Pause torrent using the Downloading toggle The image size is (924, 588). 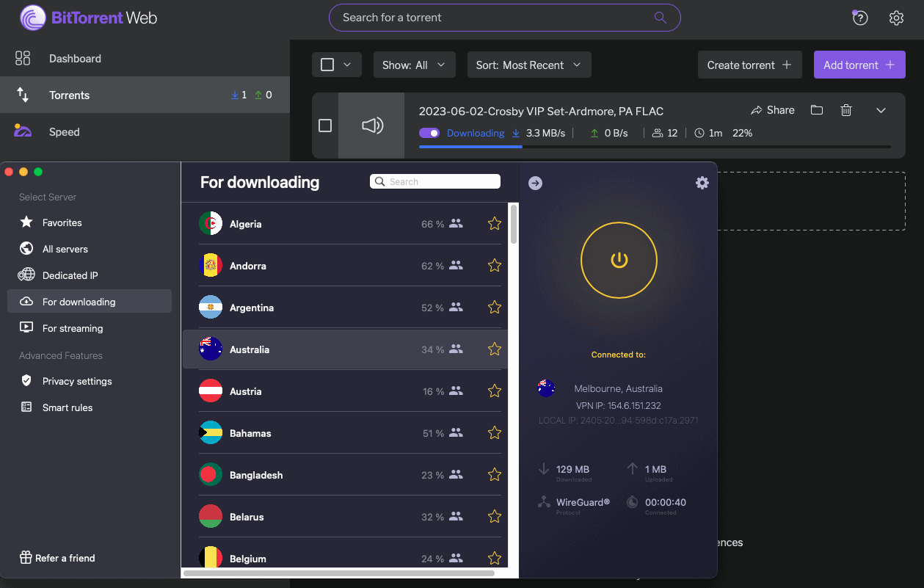pos(429,133)
